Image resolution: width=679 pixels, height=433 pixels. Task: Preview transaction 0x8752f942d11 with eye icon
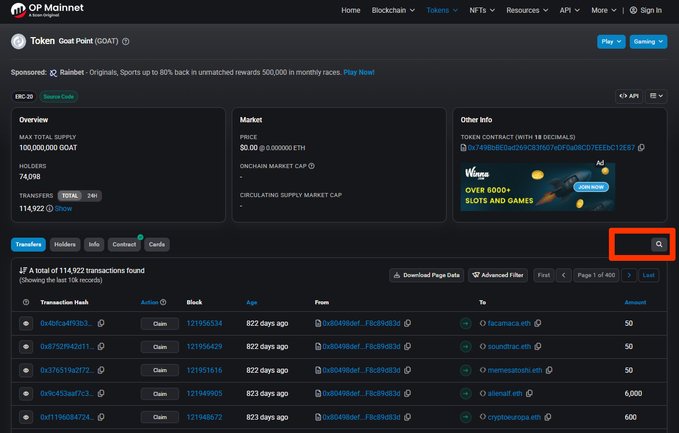[x=26, y=347]
